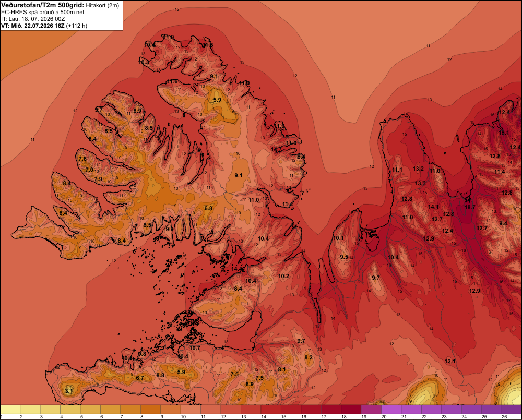Click the dark crimson swatch between 18 and 19

351,410
